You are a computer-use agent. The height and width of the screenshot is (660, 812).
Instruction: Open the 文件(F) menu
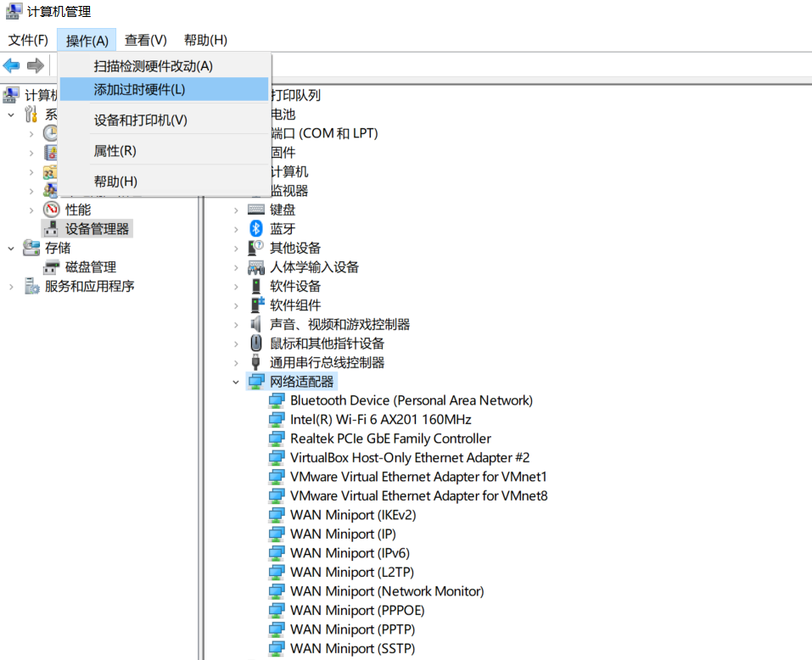pos(28,40)
